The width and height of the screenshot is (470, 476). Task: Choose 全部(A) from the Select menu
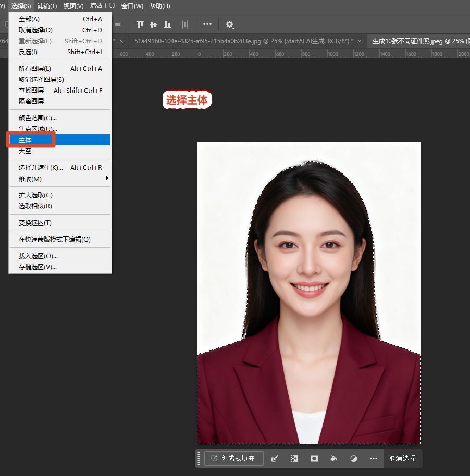[x=60, y=19]
